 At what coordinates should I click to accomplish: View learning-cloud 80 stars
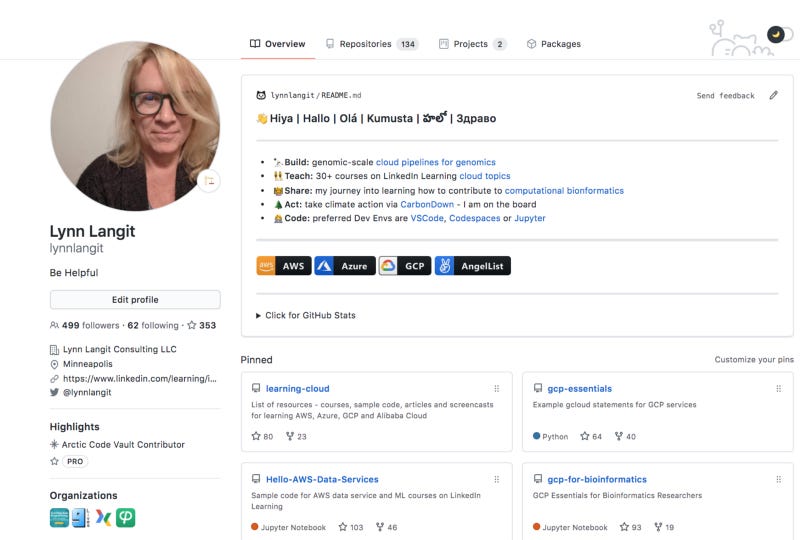[262, 436]
